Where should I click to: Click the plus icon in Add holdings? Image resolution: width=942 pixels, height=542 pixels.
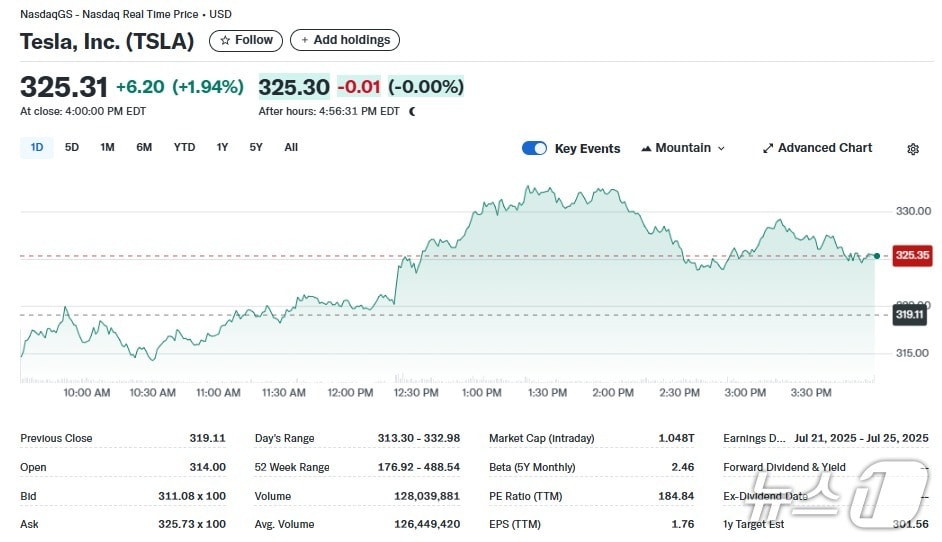pos(304,40)
